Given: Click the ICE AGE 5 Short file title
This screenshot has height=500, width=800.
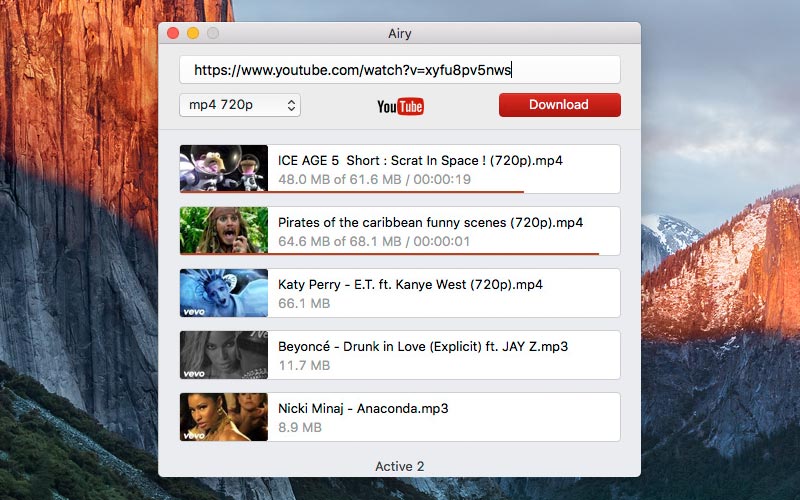Looking at the screenshot, I should 420,161.
